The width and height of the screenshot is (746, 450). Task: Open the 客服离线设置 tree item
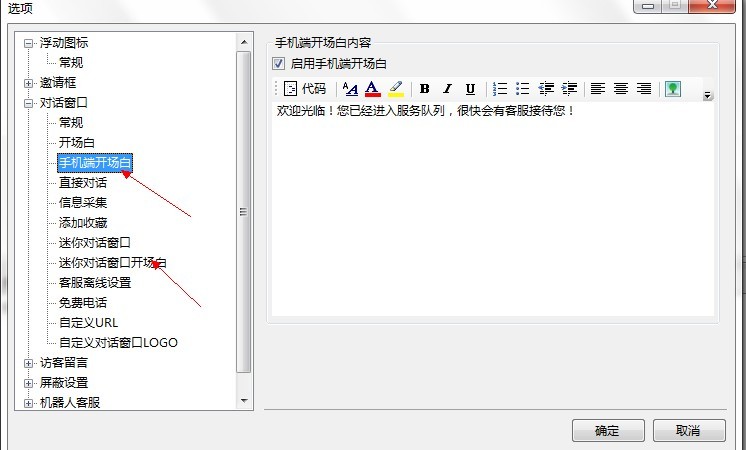coord(95,283)
